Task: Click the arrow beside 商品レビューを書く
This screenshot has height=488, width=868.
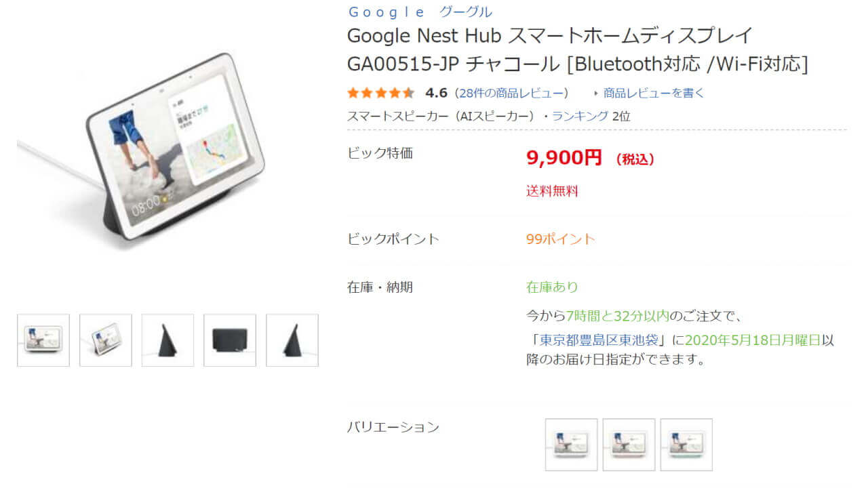Action: point(596,94)
